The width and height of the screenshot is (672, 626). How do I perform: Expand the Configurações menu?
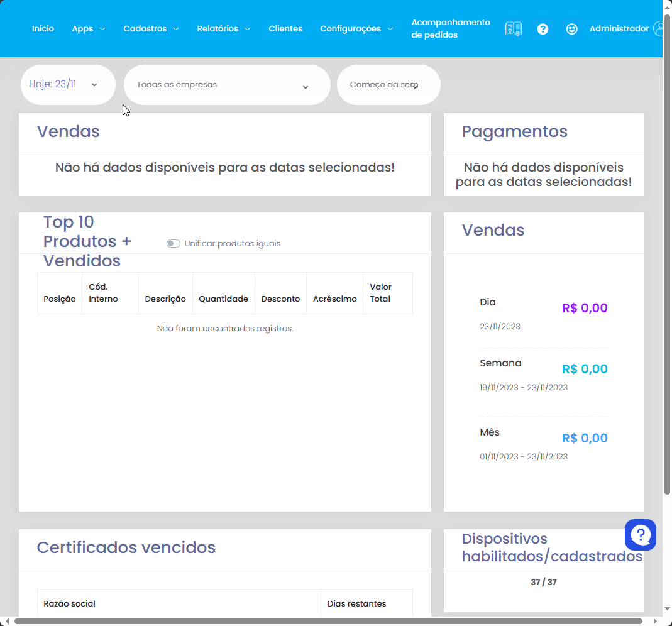click(356, 29)
